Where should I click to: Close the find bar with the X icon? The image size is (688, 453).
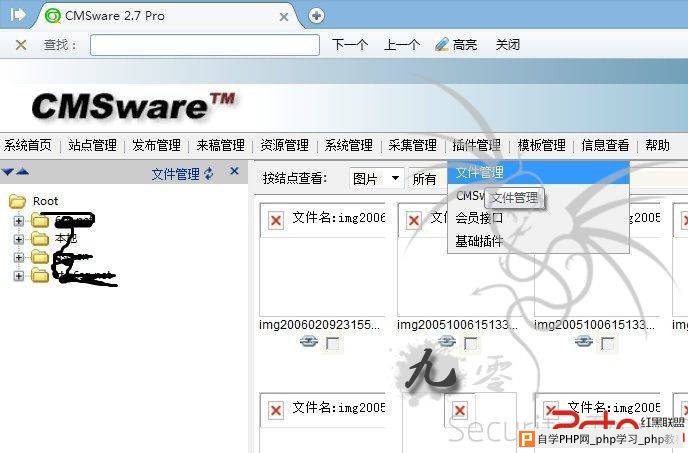[21, 45]
